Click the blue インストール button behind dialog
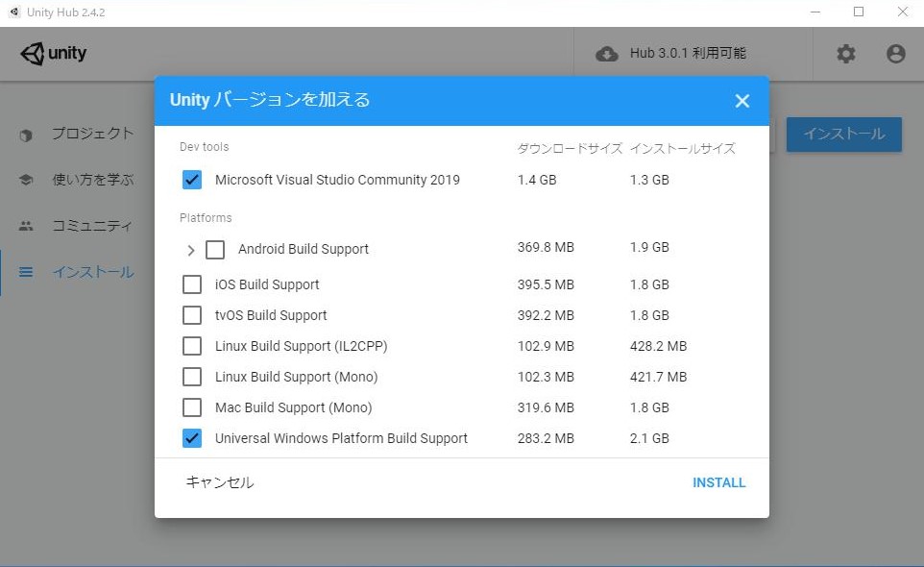This screenshot has width=924, height=567. tap(844, 135)
